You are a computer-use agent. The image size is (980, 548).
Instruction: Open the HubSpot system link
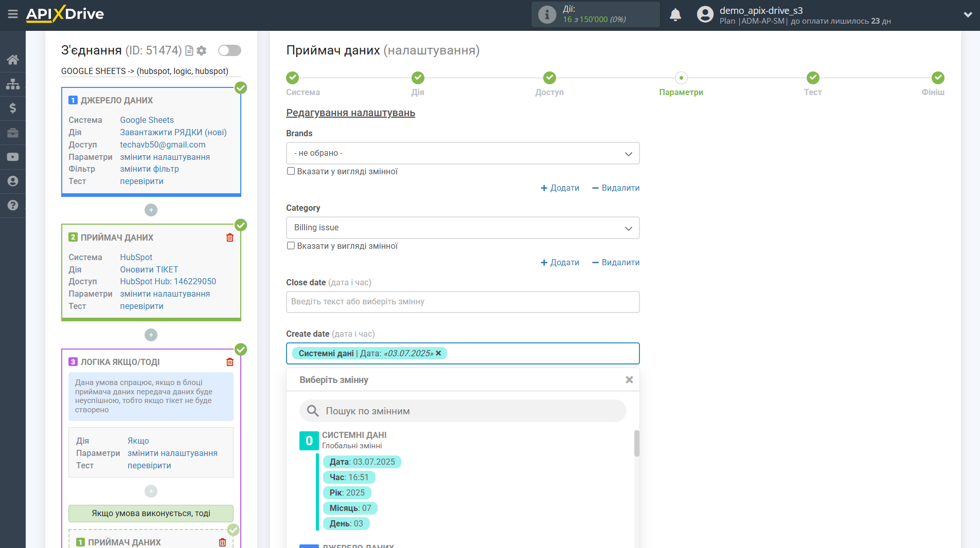(136, 257)
